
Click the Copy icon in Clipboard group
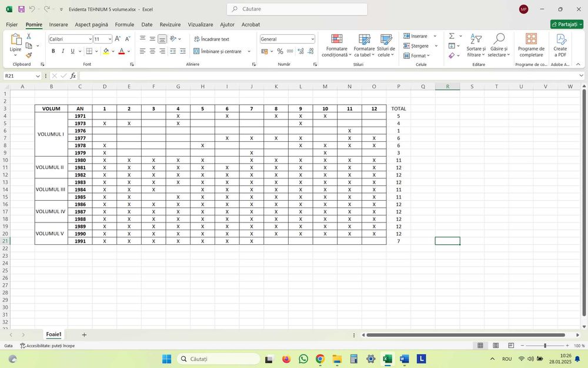28,46
